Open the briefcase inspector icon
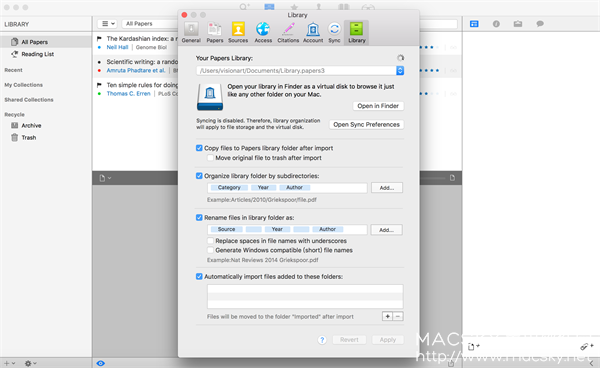Viewport: 600px width, 368px height. (518, 24)
